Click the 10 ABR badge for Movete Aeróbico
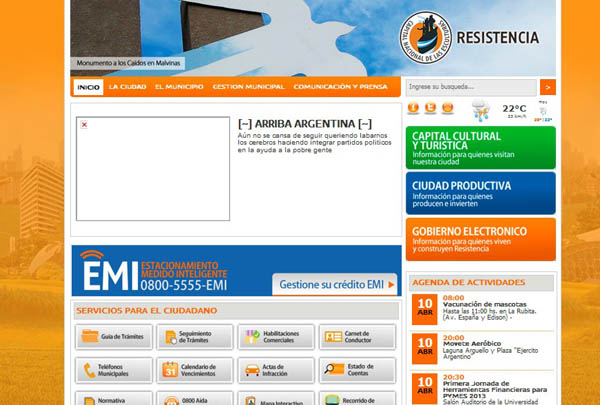600x405 pixels. pos(424,349)
